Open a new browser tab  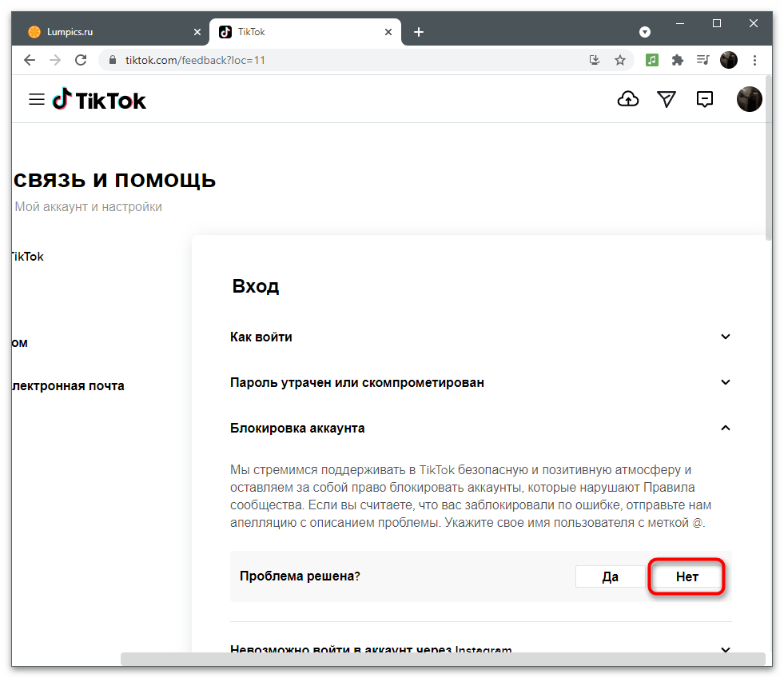(x=419, y=32)
